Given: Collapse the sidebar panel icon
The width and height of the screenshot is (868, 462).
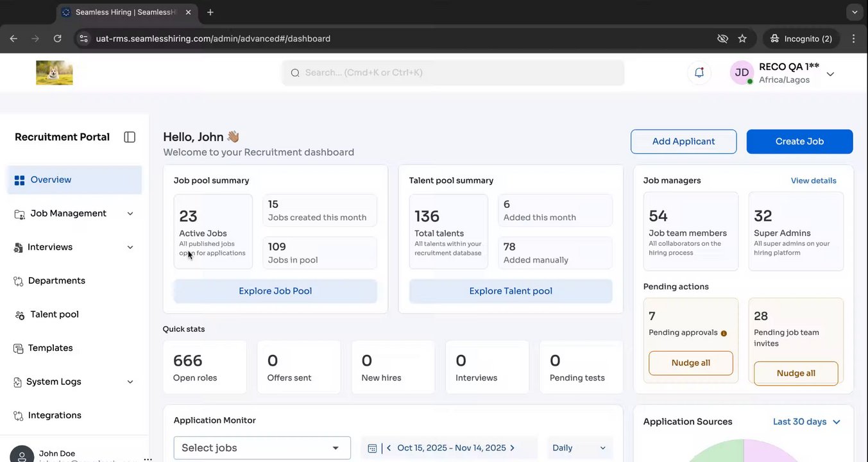Looking at the screenshot, I should click(x=130, y=137).
